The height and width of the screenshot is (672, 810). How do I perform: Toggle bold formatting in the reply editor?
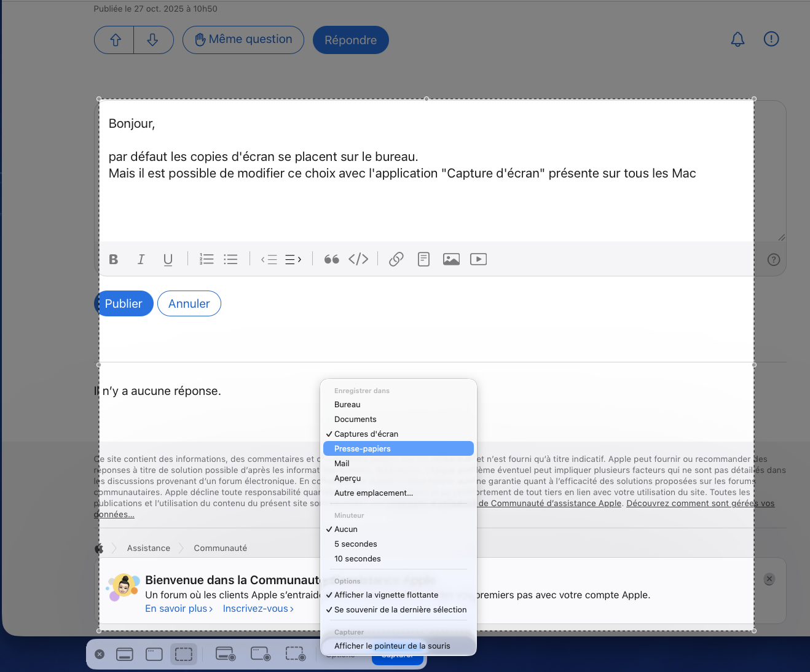(114, 259)
